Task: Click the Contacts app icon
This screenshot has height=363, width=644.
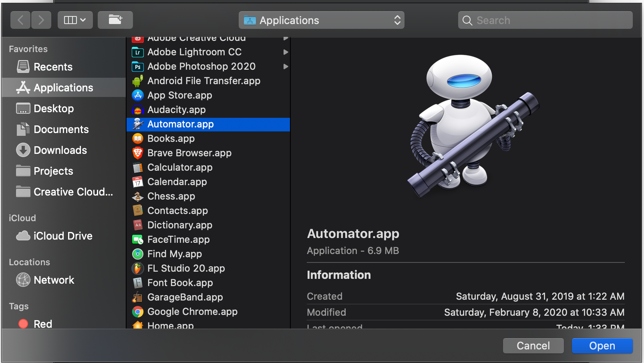Action: 138,211
